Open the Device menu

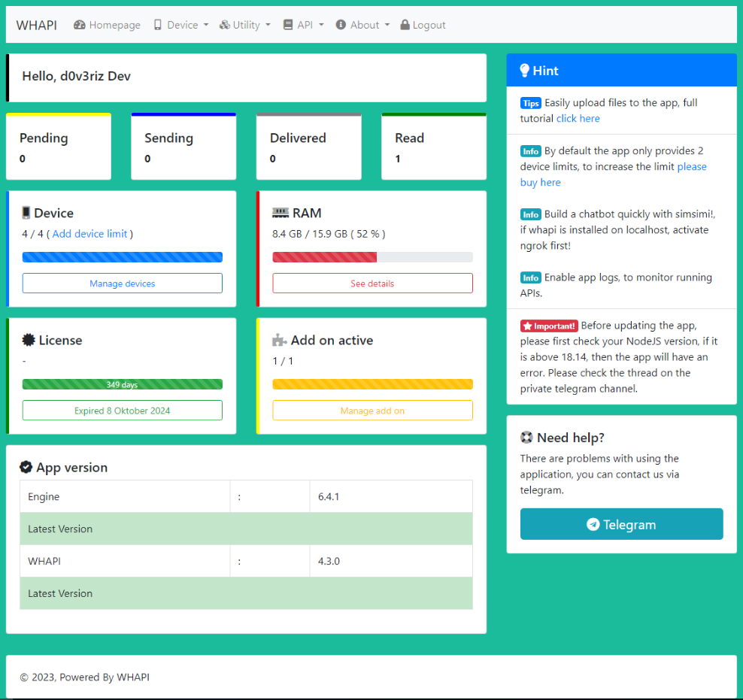181,25
